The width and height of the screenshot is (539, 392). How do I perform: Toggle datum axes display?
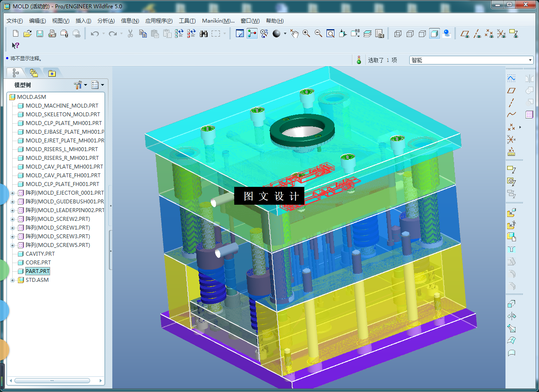(478, 34)
